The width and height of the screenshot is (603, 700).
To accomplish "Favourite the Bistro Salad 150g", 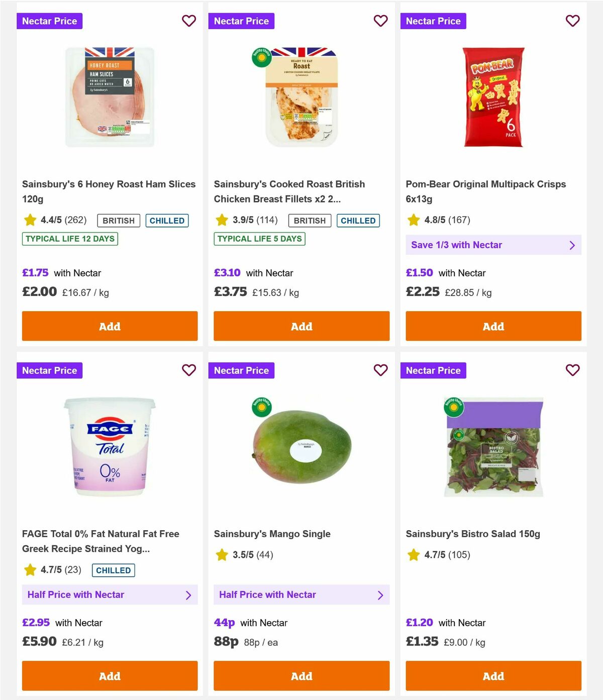I will [572, 370].
